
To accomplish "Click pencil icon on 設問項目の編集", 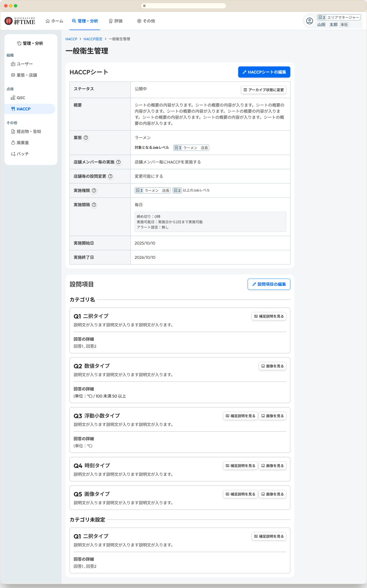I will coord(254,284).
